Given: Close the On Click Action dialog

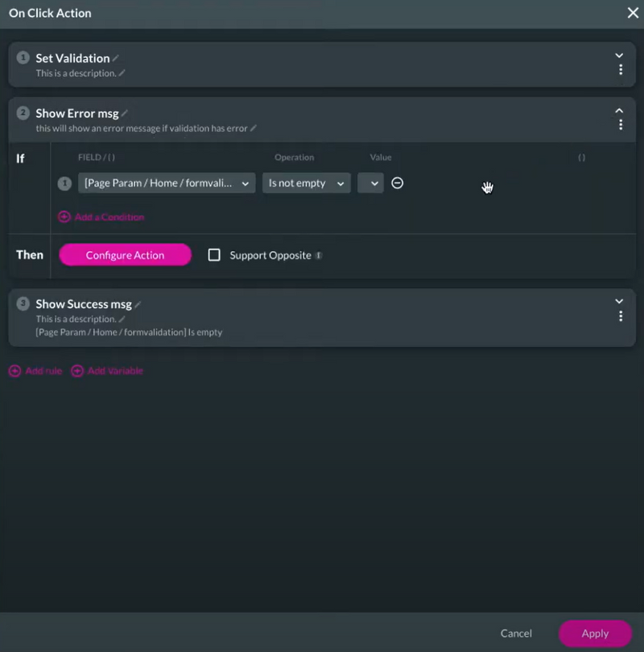Looking at the screenshot, I should [x=633, y=13].
